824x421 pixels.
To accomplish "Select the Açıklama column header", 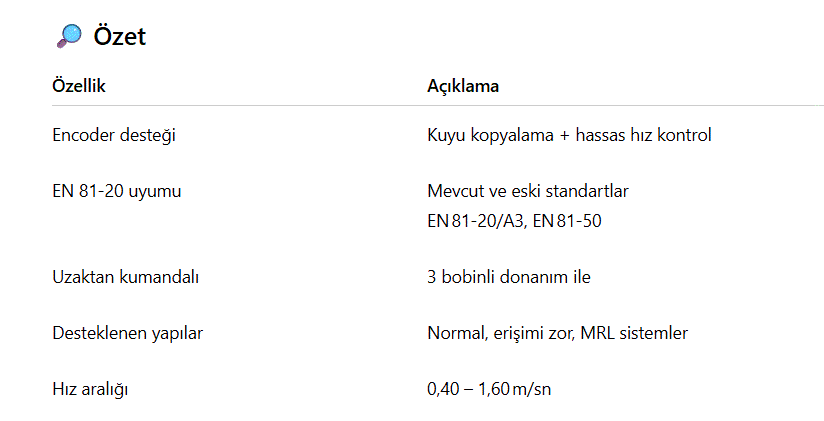I will 463,86.
